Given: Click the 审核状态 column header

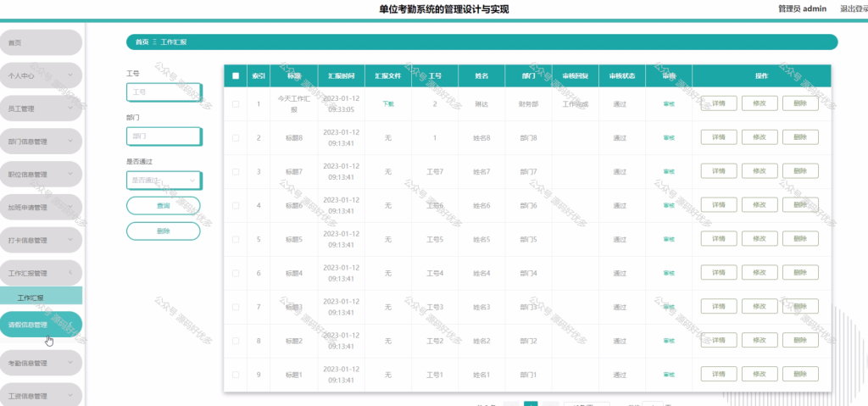Looking at the screenshot, I should (622, 76).
